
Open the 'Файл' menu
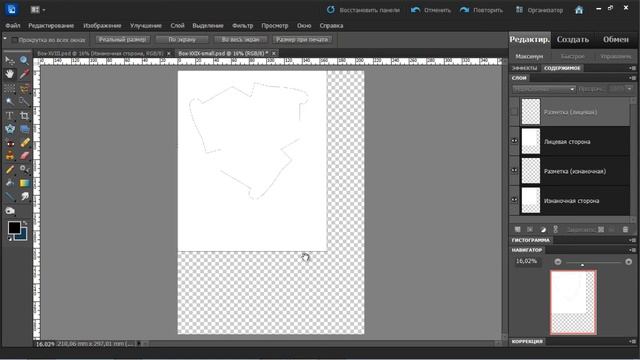click(13, 26)
